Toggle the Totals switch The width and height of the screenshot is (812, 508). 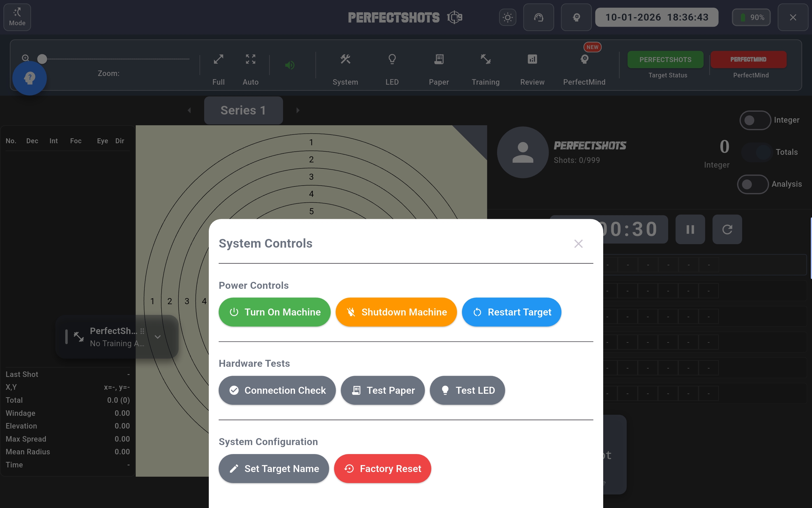(757, 152)
